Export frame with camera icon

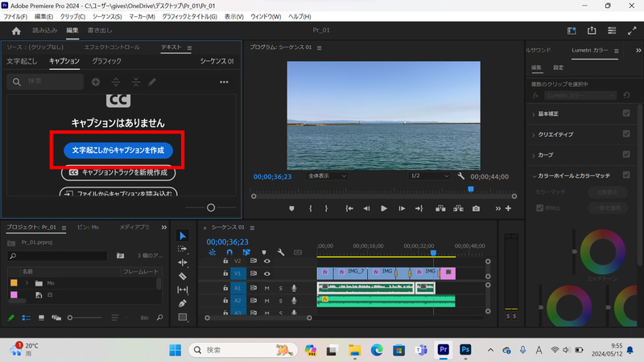[476, 208]
